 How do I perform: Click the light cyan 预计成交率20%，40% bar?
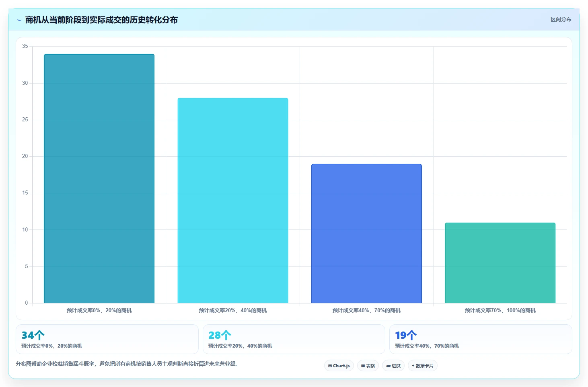[233, 201]
